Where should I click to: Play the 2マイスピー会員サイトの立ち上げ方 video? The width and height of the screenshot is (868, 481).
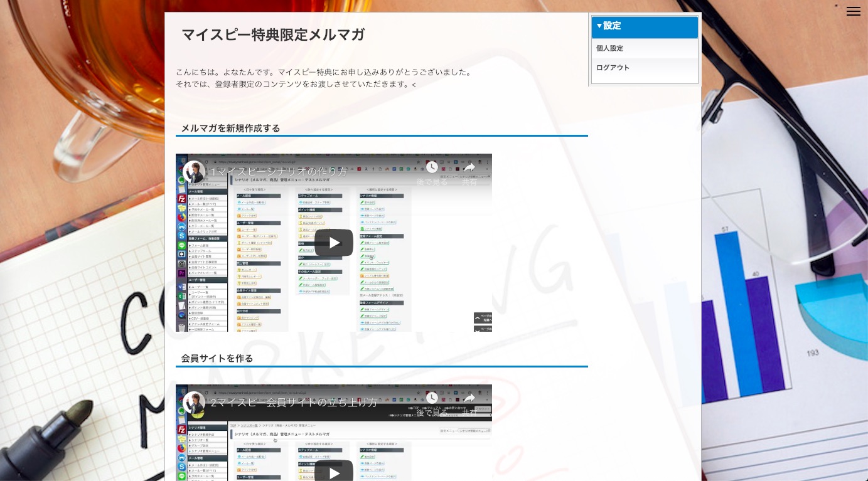tap(334, 472)
